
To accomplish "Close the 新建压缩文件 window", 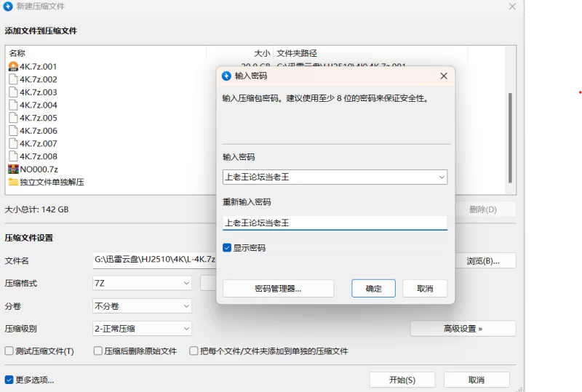I will click(x=512, y=7).
